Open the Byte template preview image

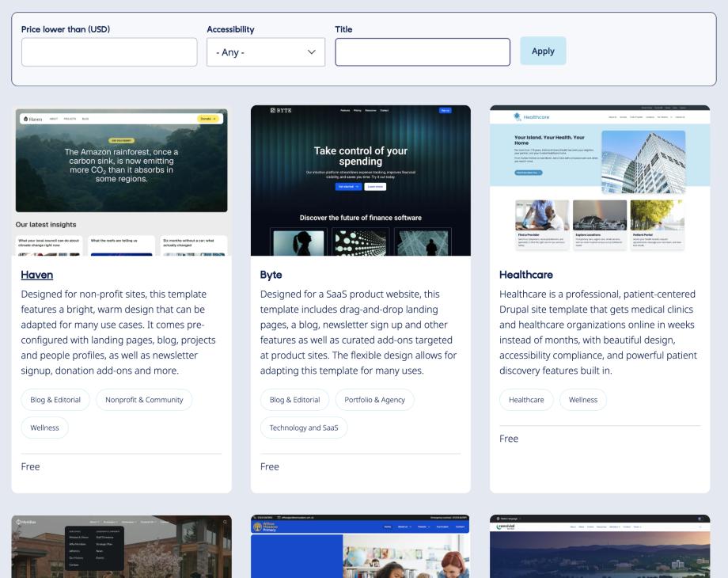[x=361, y=181]
